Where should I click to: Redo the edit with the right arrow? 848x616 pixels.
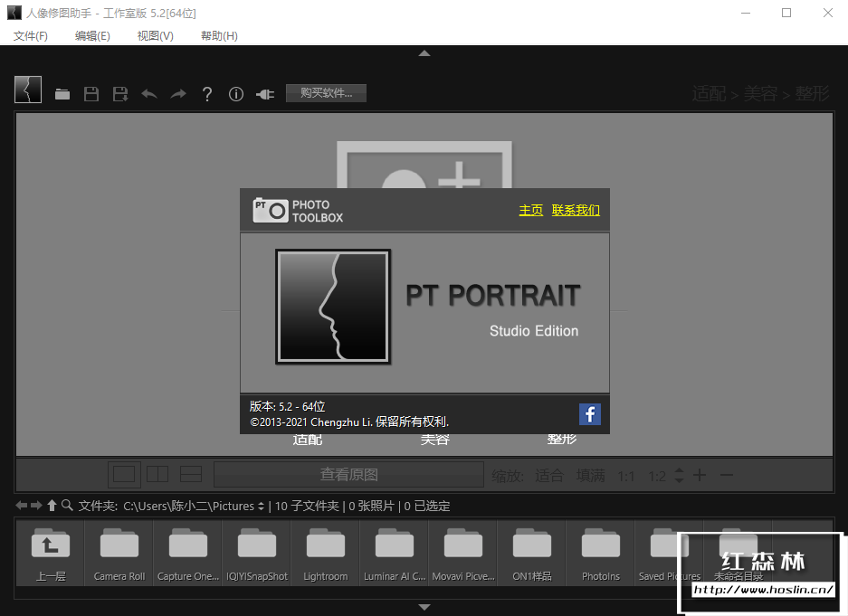pyautogui.click(x=178, y=94)
